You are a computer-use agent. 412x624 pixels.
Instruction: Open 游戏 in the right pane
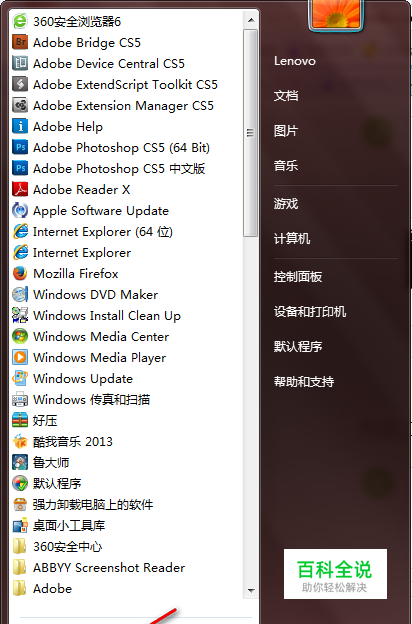[286, 204]
